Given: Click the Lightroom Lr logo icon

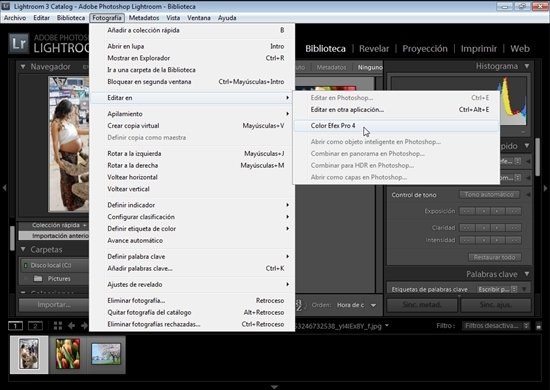Looking at the screenshot, I should pyautogui.click(x=19, y=44).
